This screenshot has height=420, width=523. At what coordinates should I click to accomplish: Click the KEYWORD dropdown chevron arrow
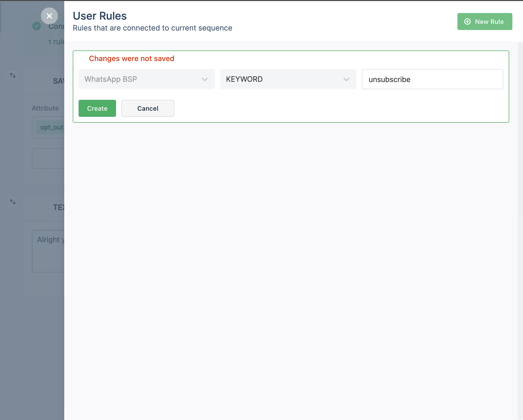pos(346,79)
